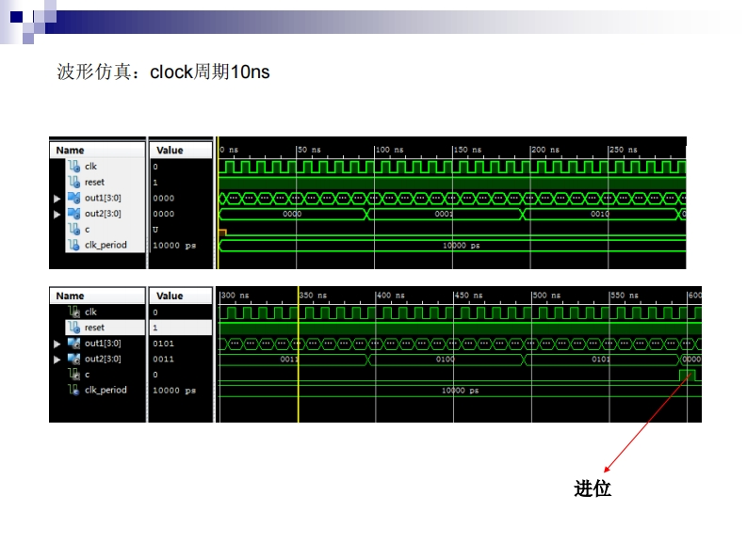Expand out1[3:0] bus in upper panel
This screenshot has height=560, width=747.
[x=57, y=199]
